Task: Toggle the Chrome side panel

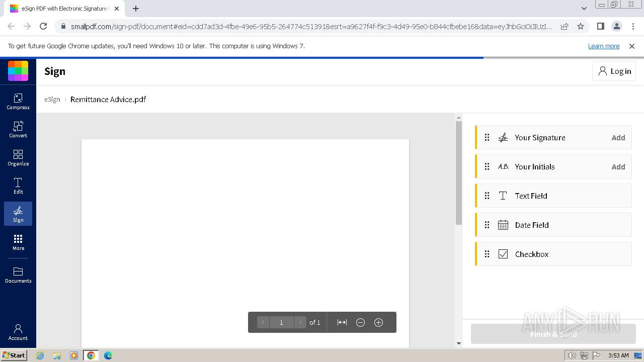Action: pyautogui.click(x=600, y=26)
